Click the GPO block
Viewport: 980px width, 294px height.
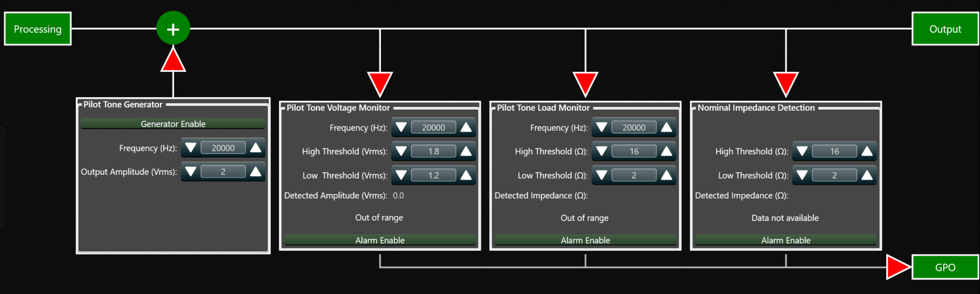[x=945, y=267]
